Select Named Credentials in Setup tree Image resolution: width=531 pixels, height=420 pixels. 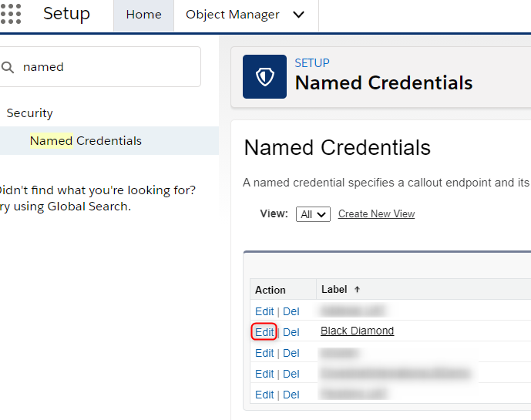coord(86,140)
